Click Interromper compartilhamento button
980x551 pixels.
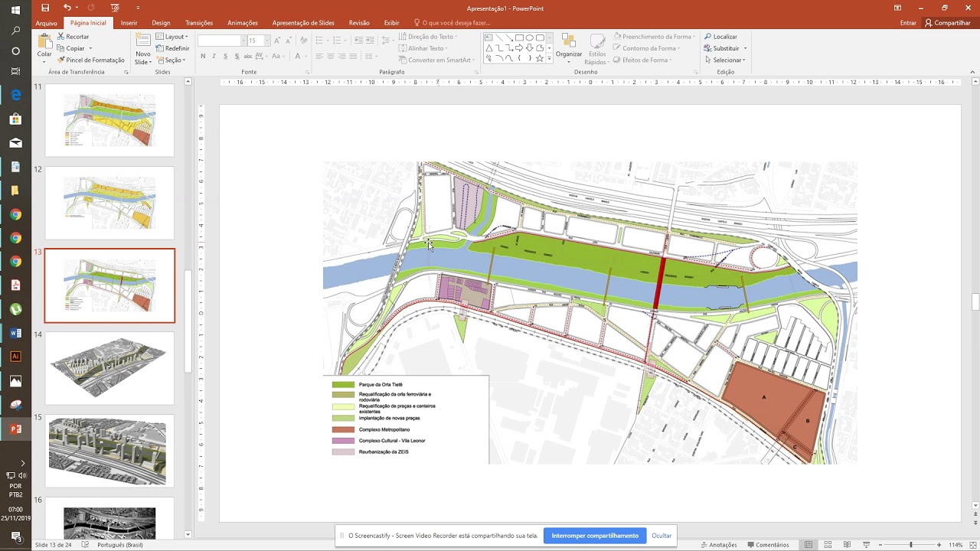594,536
